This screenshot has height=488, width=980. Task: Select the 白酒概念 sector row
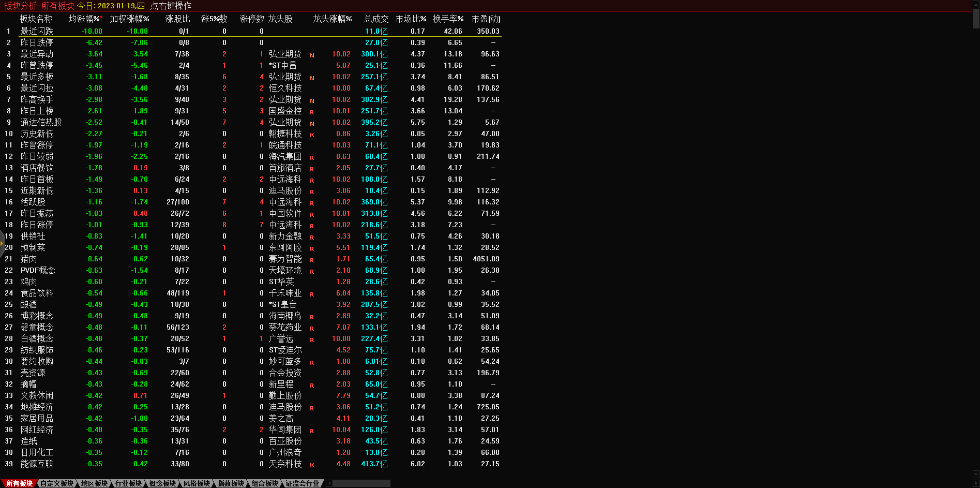pyautogui.click(x=37, y=338)
